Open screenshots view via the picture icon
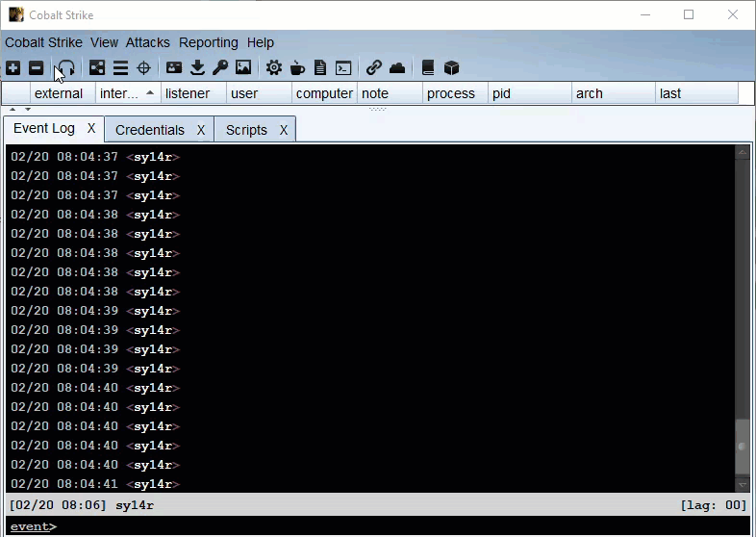This screenshot has height=537, width=756. pyautogui.click(x=243, y=67)
